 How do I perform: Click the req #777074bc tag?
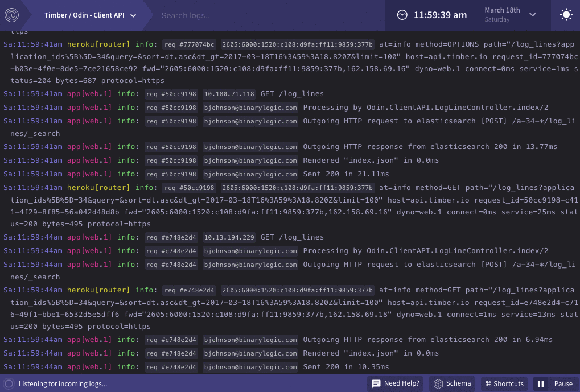point(190,44)
